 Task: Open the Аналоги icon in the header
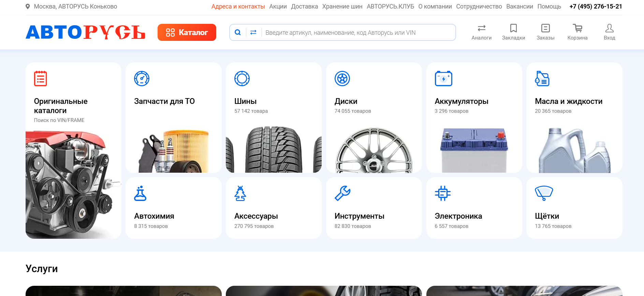pyautogui.click(x=481, y=28)
